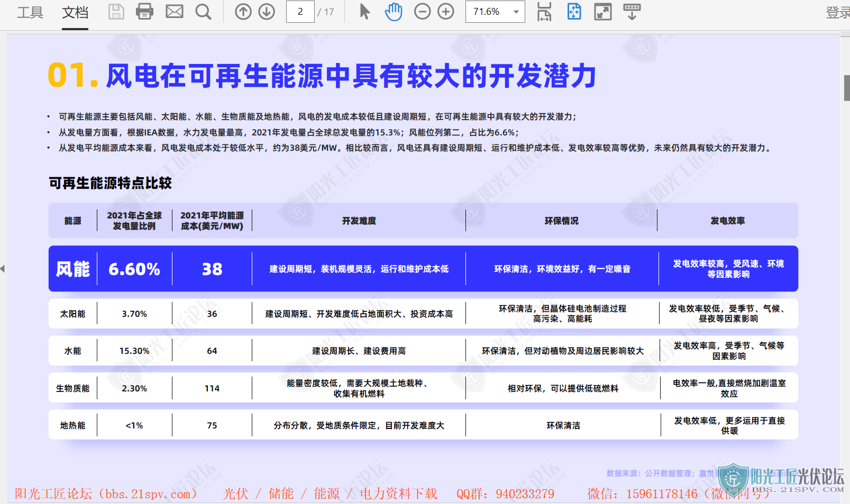The image size is (850, 504).
Task: Open the 71.6% zoom level dropdown
Action: click(x=495, y=12)
